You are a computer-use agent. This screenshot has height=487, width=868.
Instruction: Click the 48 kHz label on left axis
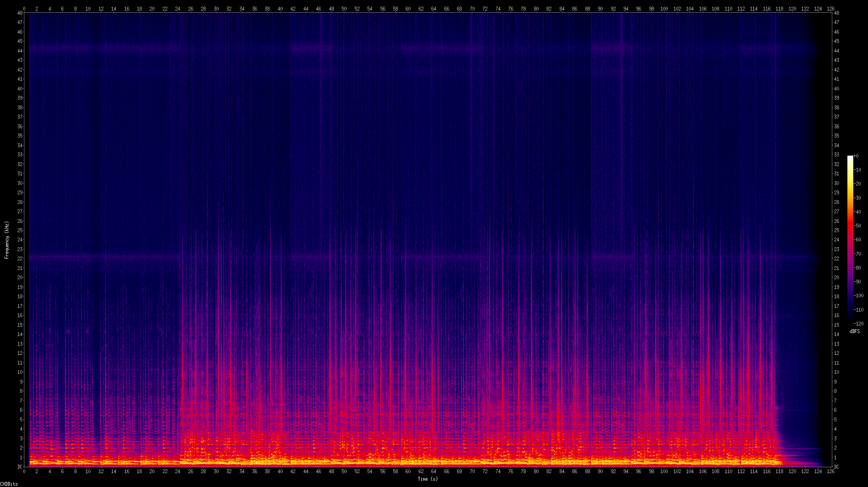click(x=20, y=13)
